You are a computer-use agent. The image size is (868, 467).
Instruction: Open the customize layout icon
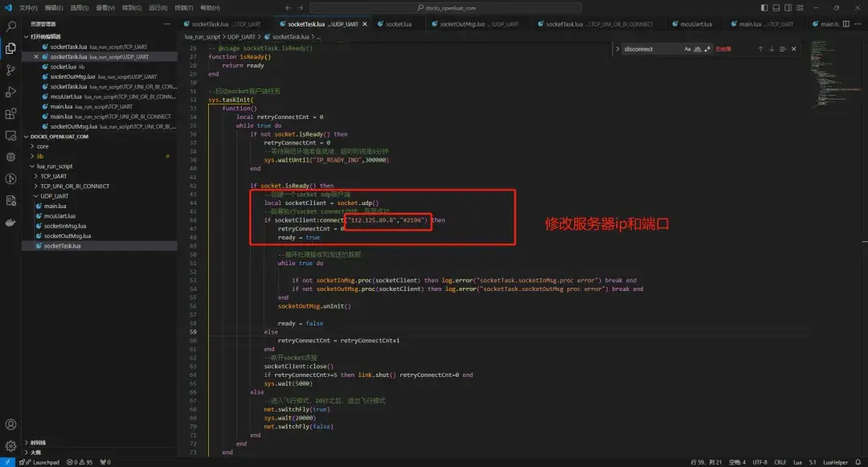800,8
